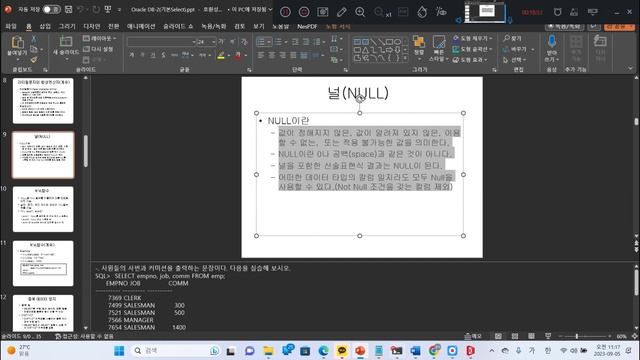Open the Design (디자인) tab
The width and height of the screenshot is (640, 360).
[91, 27]
